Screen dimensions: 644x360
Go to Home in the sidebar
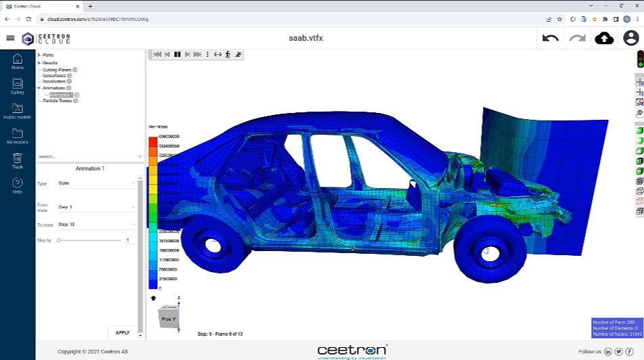[17, 62]
